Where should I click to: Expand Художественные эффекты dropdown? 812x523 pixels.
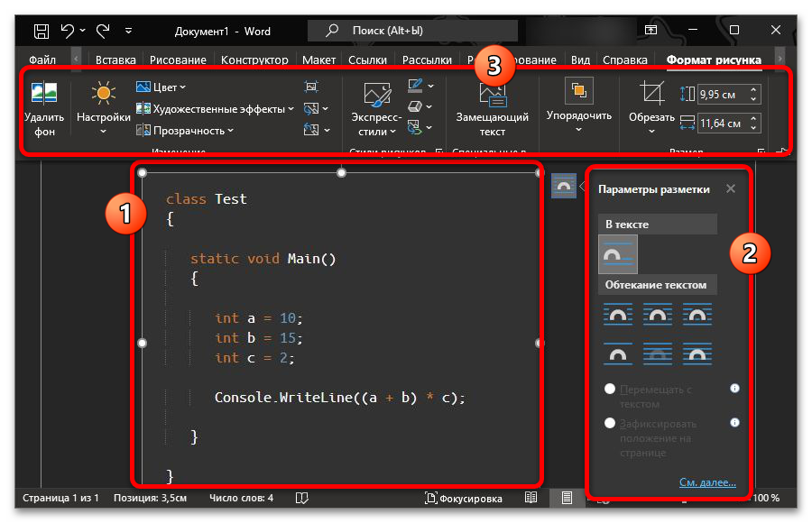coord(215,109)
